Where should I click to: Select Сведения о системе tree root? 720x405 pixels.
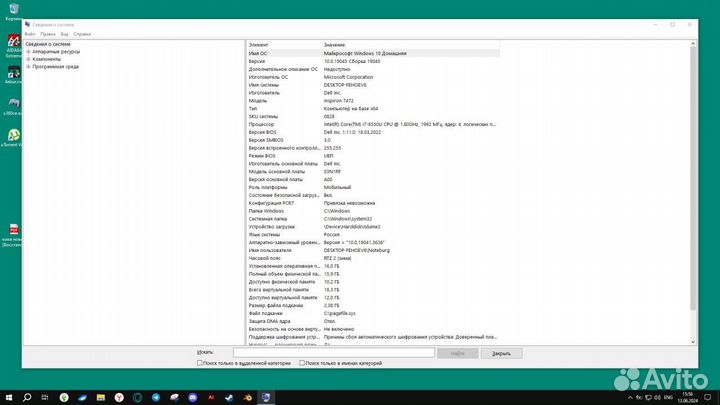point(48,45)
